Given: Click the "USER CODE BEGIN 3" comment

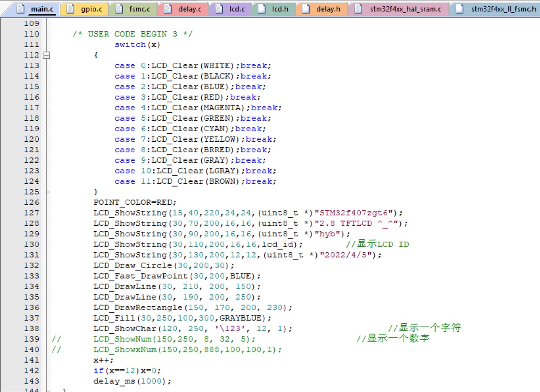Looking at the screenshot, I should (x=132, y=34).
